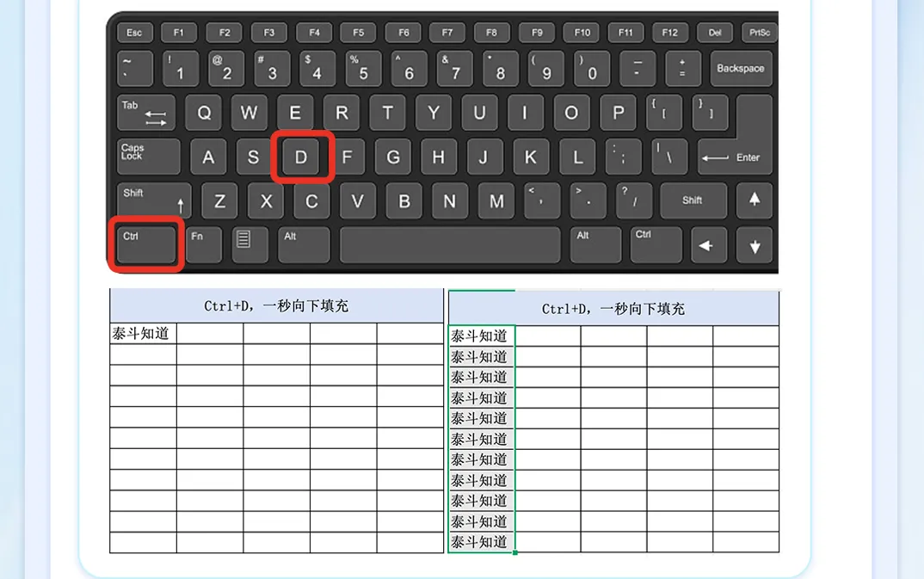Click the Backspace key

pos(741,68)
